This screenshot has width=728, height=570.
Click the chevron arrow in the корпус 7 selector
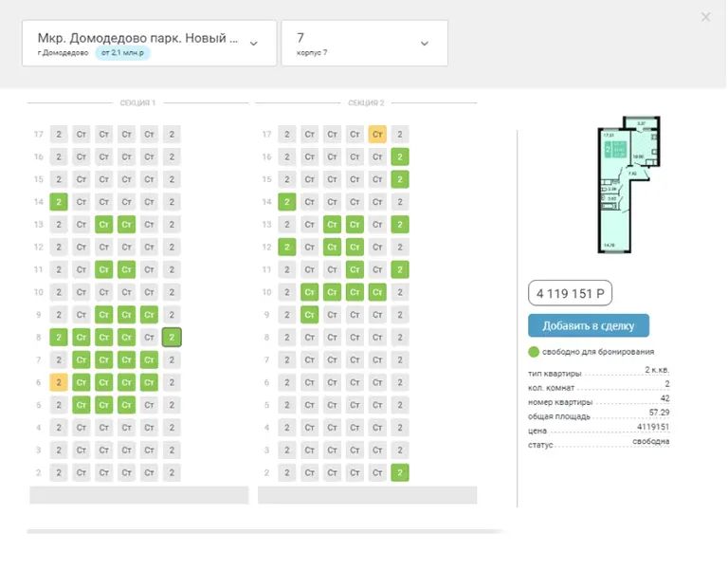424,44
